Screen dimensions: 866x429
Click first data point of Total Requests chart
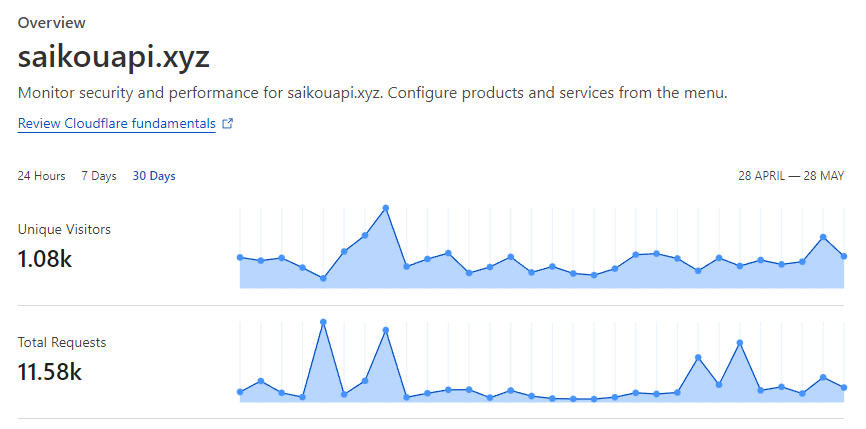click(240, 392)
